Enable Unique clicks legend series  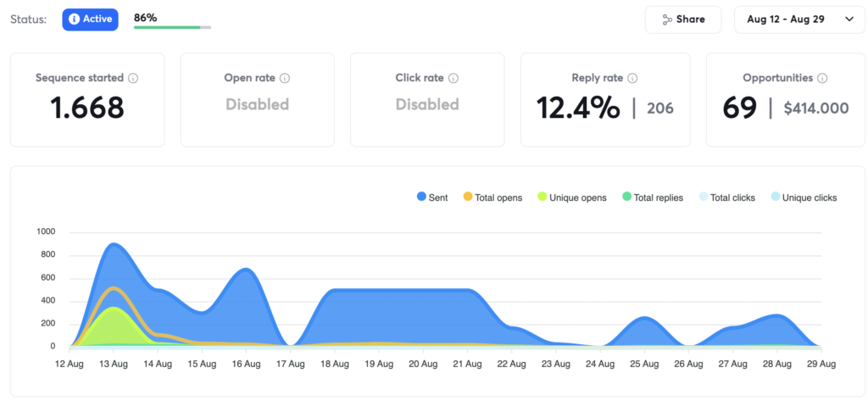pyautogui.click(x=803, y=198)
